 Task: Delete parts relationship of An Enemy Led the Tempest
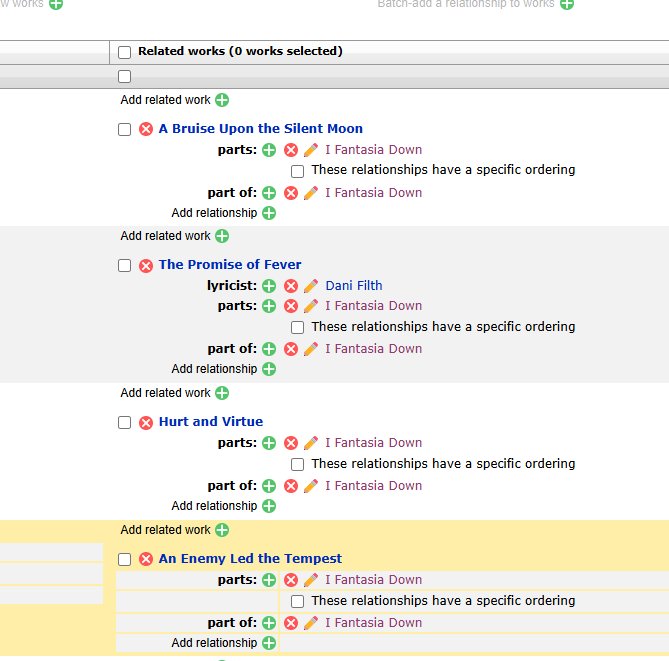[291, 580]
